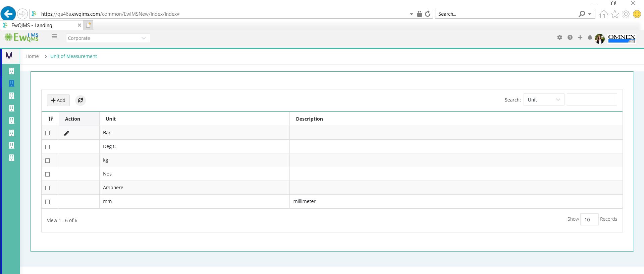Click the browser forward arrow
This screenshot has width=644, height=274.
coord(22,14)
